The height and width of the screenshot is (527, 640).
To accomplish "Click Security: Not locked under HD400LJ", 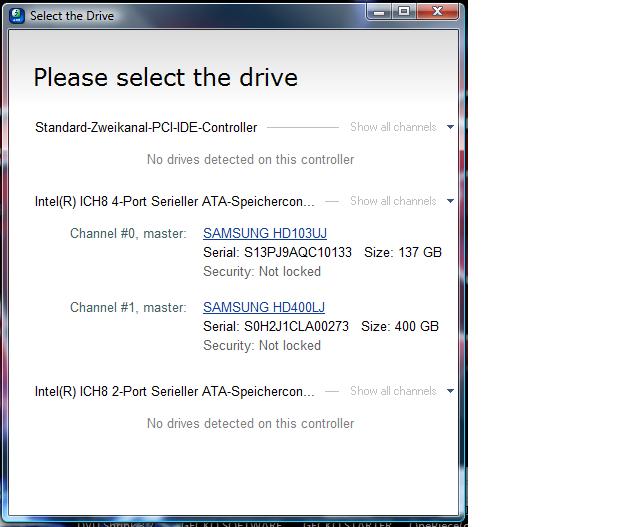I will coord(262,345).
